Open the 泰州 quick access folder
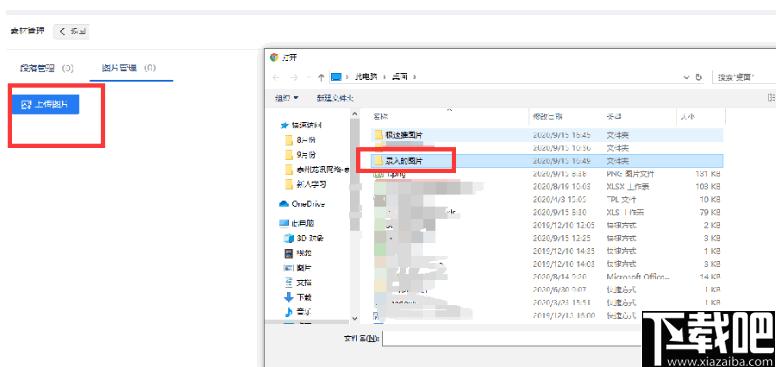Viewport: 777px width, 367px height. coord(317,169)
